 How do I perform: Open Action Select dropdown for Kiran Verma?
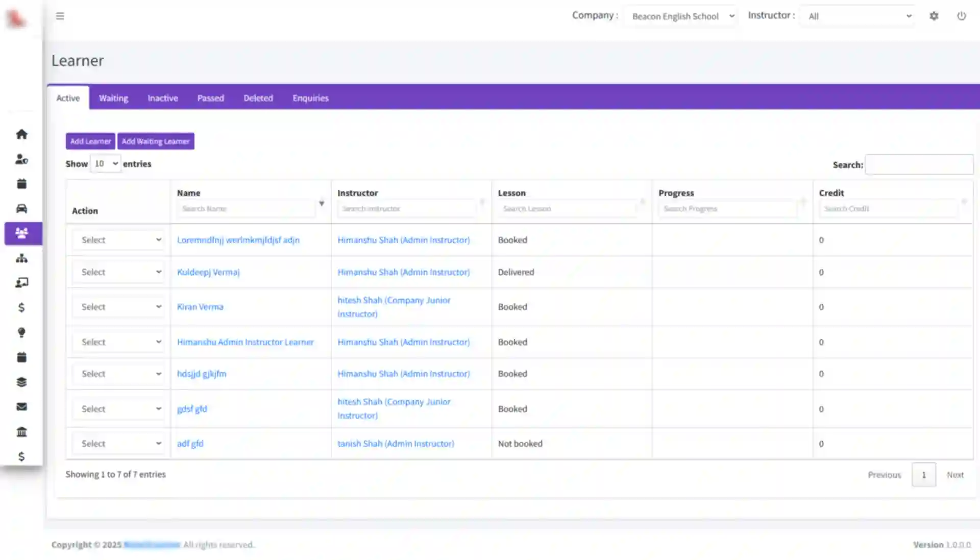point(118,307)
